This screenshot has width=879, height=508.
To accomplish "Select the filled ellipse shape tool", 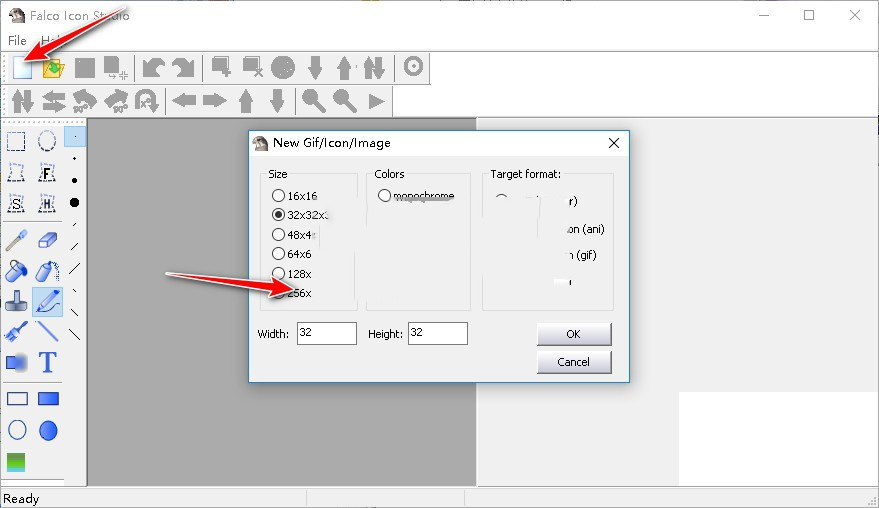I will pos(48,430).
